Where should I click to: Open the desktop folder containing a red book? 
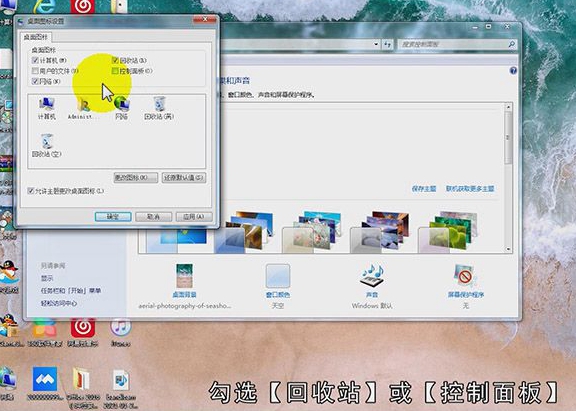coord(82,387)
